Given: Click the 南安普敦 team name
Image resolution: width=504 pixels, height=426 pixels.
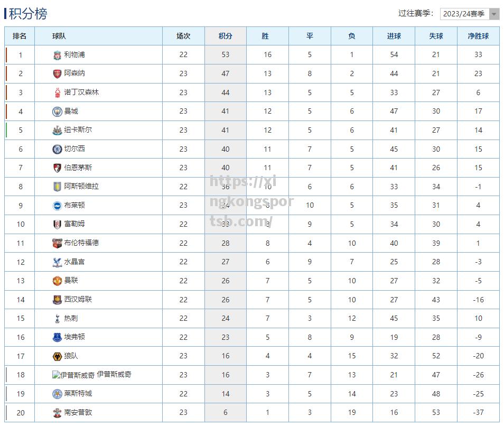Looking at the screenshot, I should point(78,412).
